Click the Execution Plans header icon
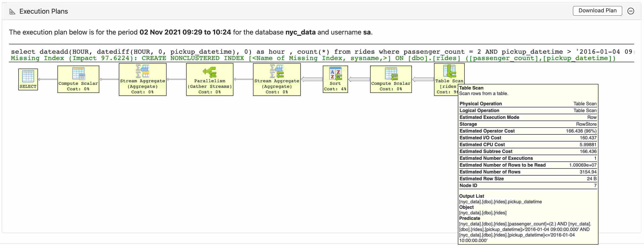Viewport: 644px width, 248px height. point(12,12)
